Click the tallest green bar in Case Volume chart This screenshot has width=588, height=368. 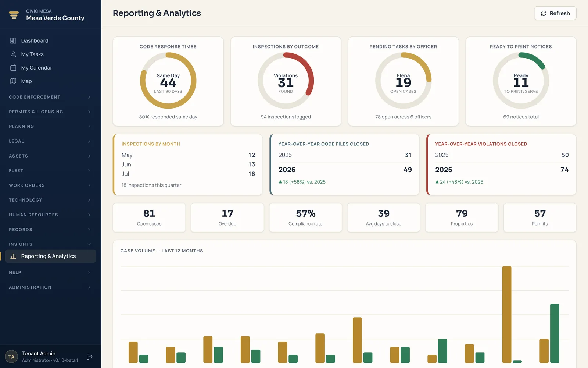(555, 333)
